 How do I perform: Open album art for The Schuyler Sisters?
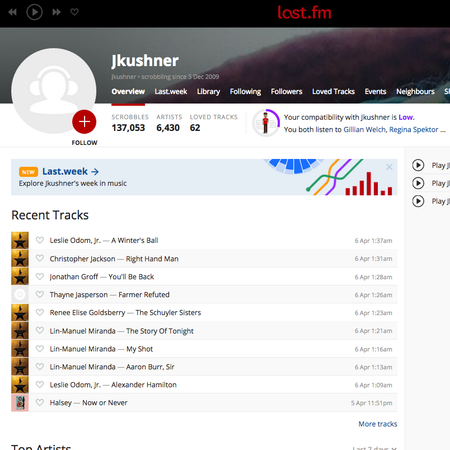pyautogui.click(x=20, y=312)
